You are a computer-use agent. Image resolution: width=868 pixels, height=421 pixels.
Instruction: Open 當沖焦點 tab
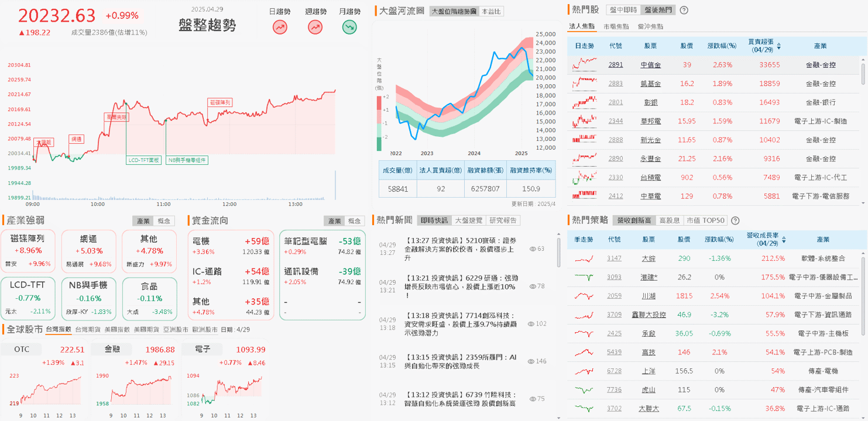(x=650, y=26)
